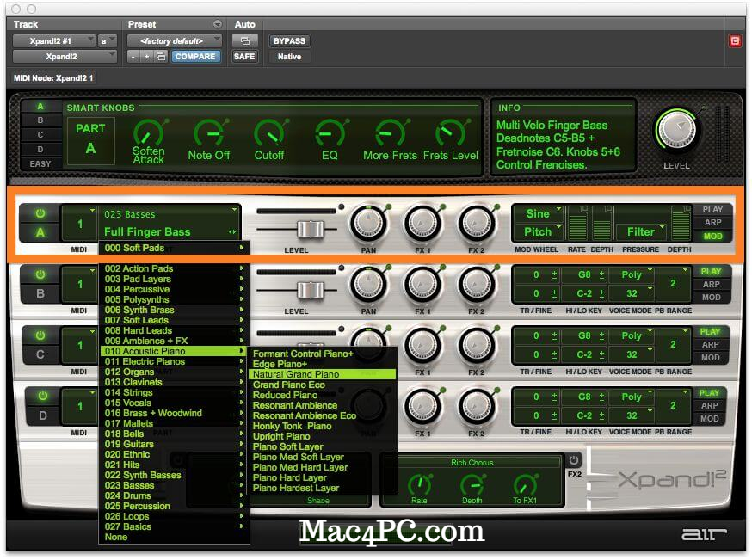
Task: Open Part A MIDI channel dropdown
Action: pos(80,224)
